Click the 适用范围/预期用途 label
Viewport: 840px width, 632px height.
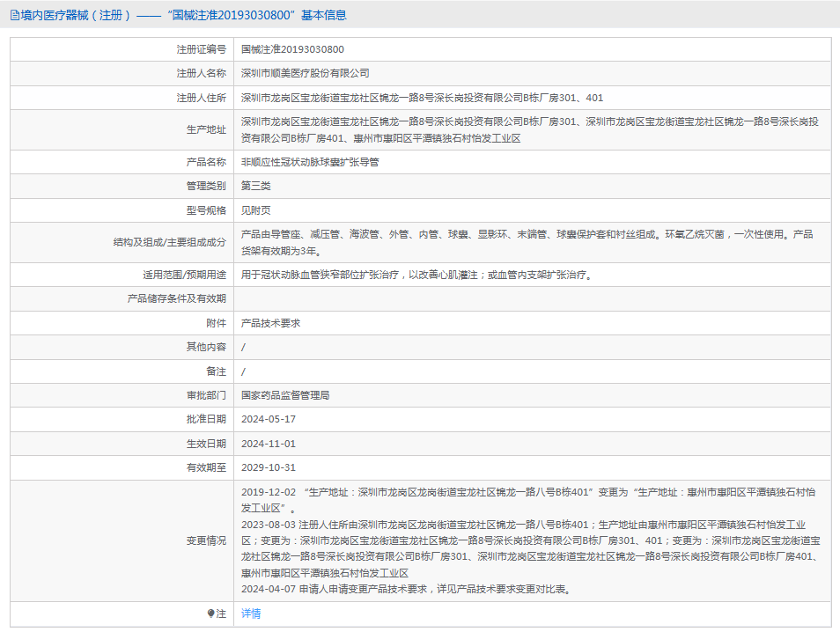(184, 275)
